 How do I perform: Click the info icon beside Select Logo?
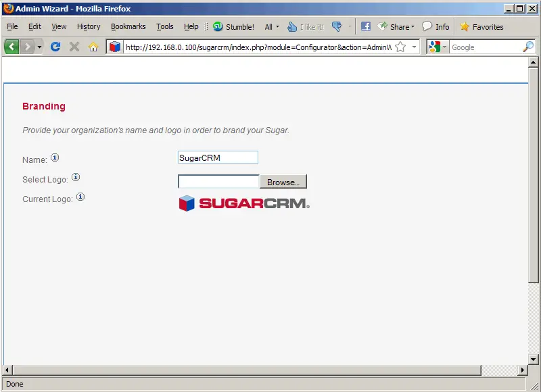76,177
